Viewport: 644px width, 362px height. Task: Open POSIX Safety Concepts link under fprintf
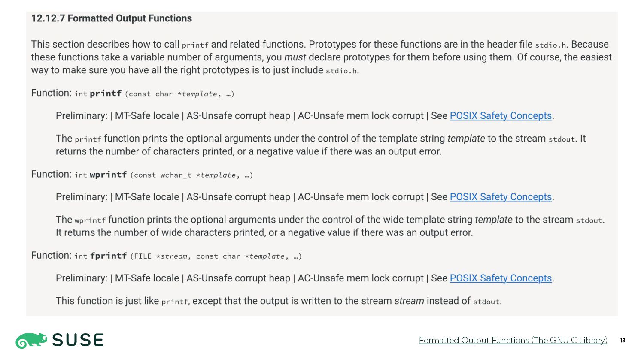[501, 278]
